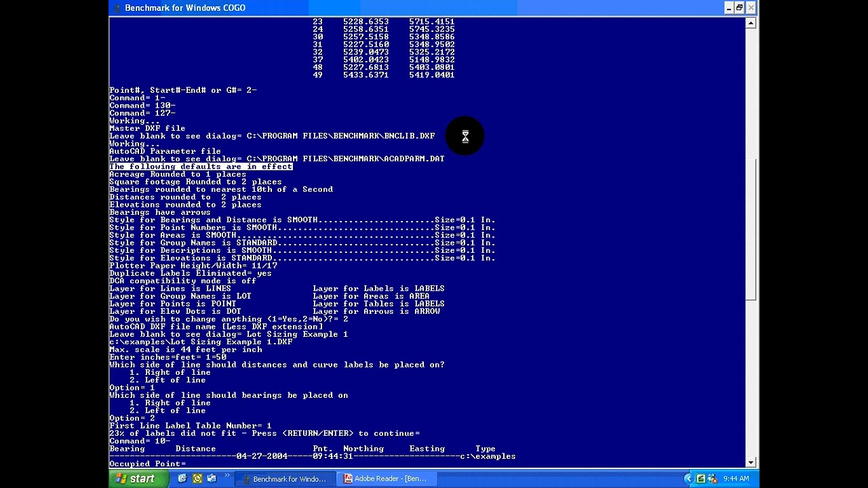Click date '04-27-2004' in status line

click(262, 456)
